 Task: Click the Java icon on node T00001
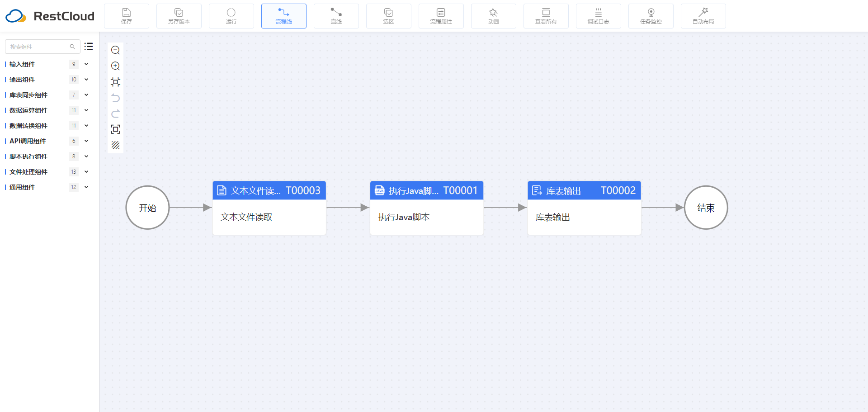click(379, 190)
